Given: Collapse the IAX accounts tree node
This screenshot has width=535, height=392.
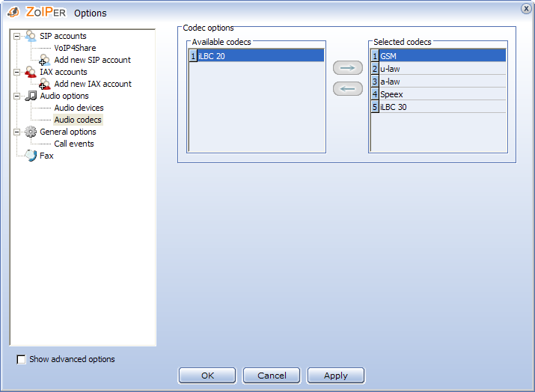Looking at the screenshot, I should (x=16, y=72).
